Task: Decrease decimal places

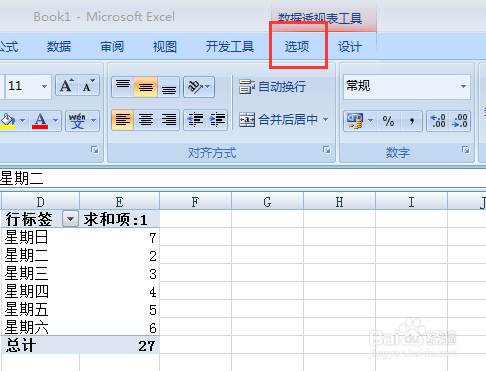Action: 460,121
